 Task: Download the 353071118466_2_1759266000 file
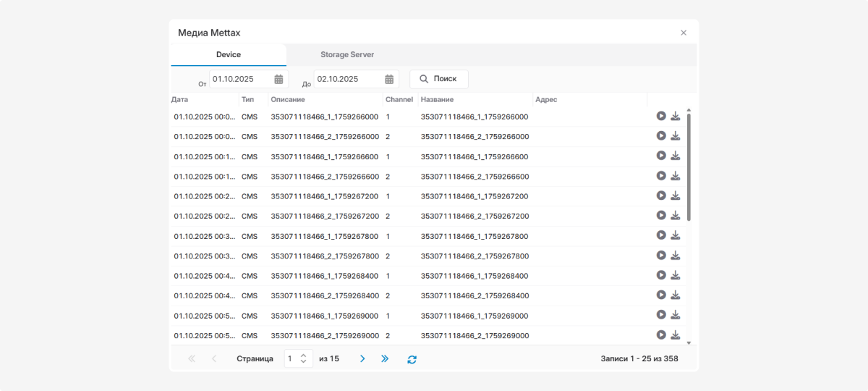[x=675, y=136]
